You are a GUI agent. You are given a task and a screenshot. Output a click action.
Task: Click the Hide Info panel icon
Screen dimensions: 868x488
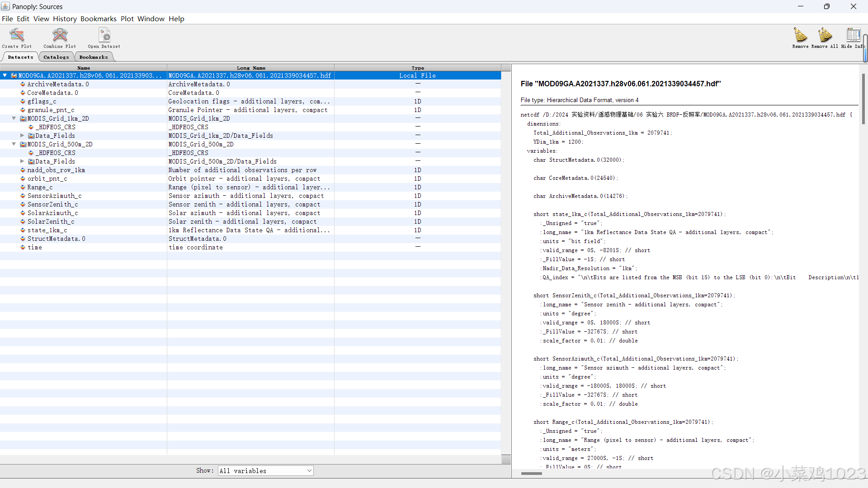pos(853,35)
